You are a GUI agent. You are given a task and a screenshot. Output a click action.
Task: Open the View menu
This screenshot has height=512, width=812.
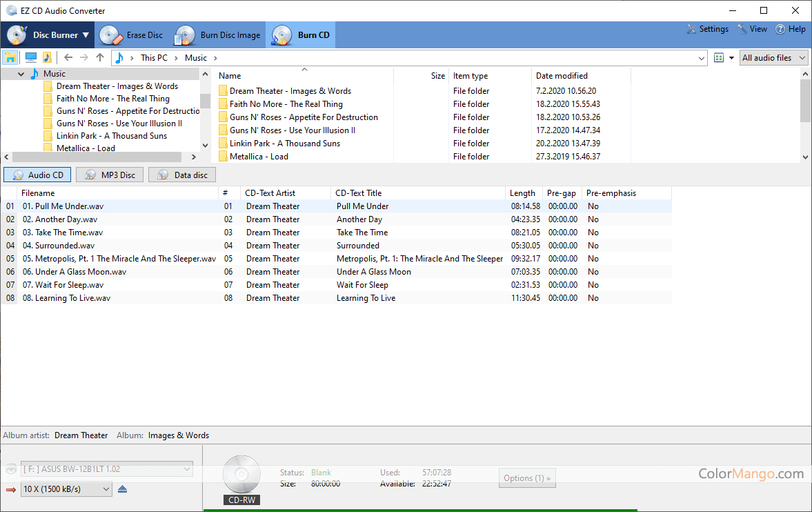pos(752,29)
